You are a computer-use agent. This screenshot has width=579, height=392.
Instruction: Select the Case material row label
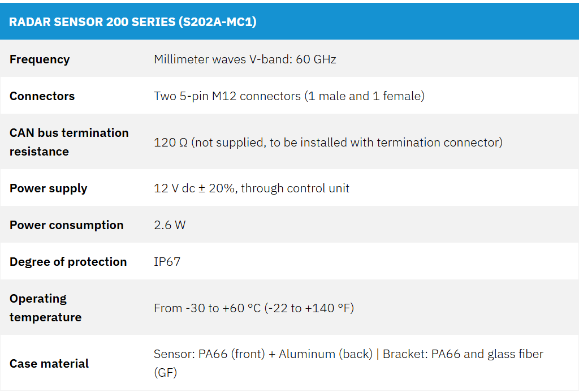[x=49, y=364]
